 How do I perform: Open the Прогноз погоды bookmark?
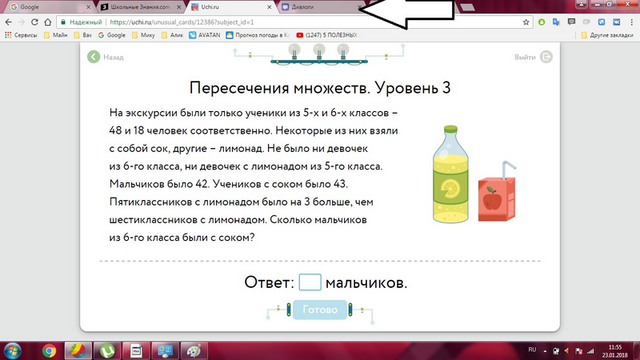258,35
